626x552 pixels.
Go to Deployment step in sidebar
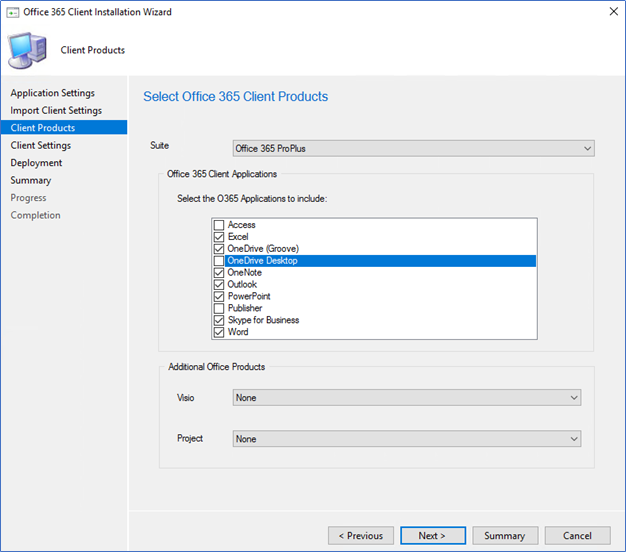click(x=36, y=163)
